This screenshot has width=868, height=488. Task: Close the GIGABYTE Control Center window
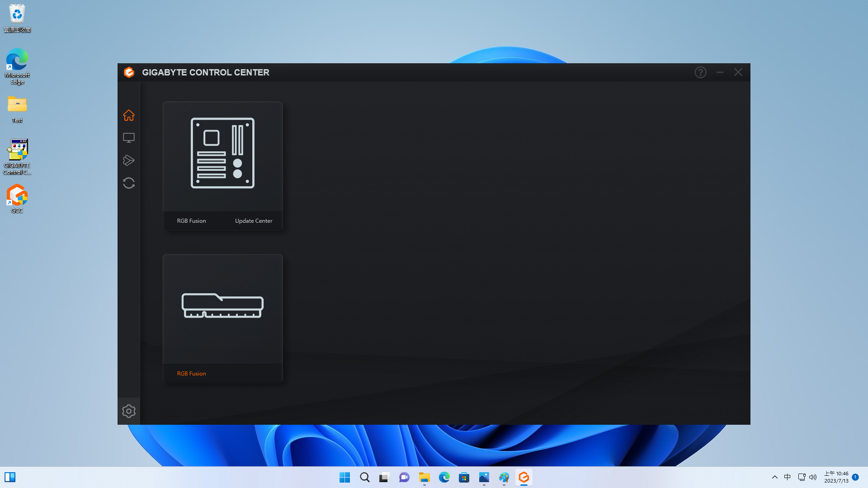point(738,72)
